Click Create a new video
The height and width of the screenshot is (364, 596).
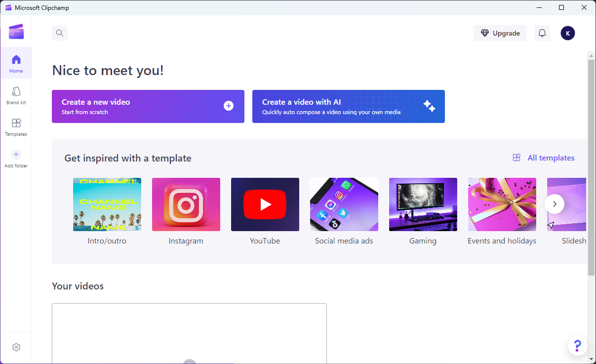[148, 106]
